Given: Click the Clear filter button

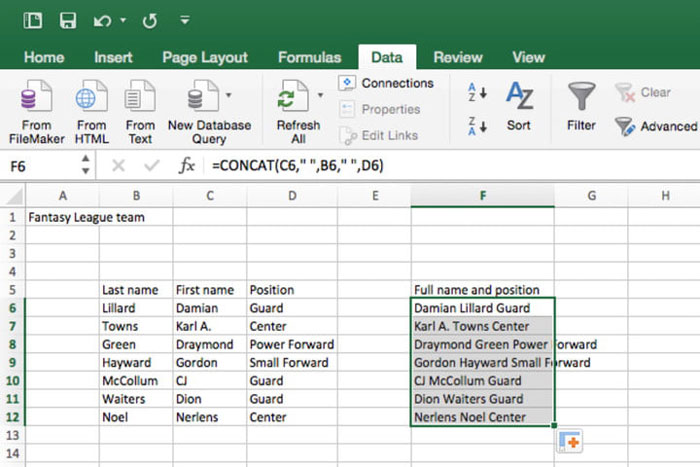Looking at the screenshot, I should [x=643, y=92].
